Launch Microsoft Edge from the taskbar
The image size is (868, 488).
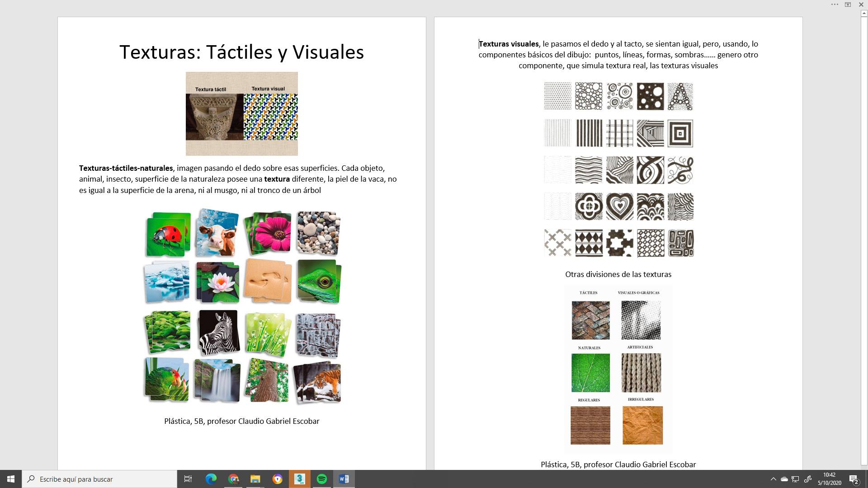coord(211,479)
